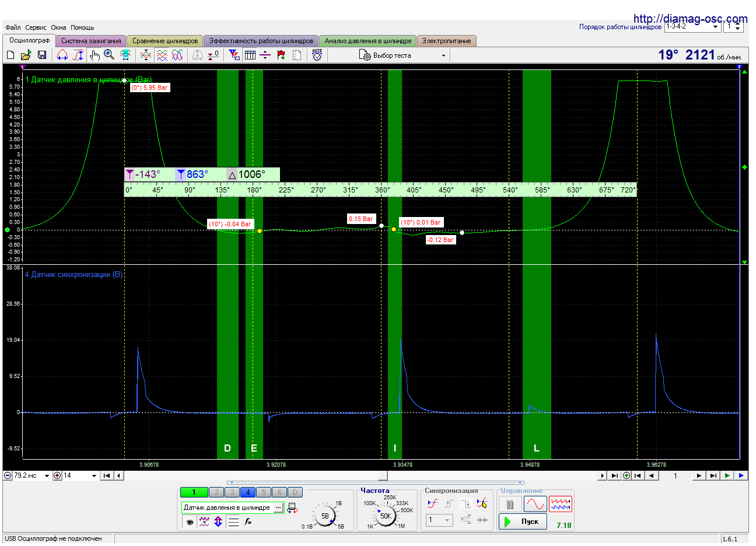Select the multi-waveform recording mode button

[x=561, y=504]
